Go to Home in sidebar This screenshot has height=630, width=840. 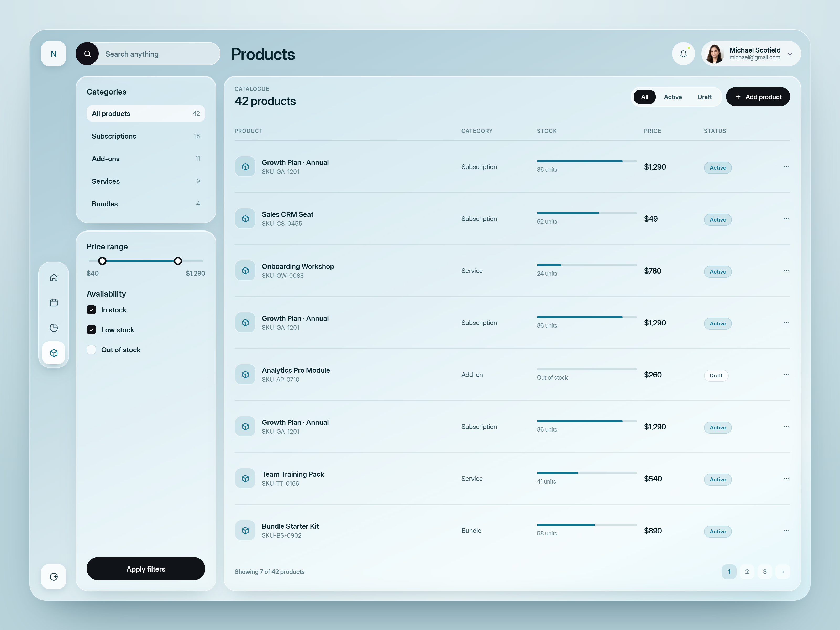pyautogui.click(x=54, y=278)
